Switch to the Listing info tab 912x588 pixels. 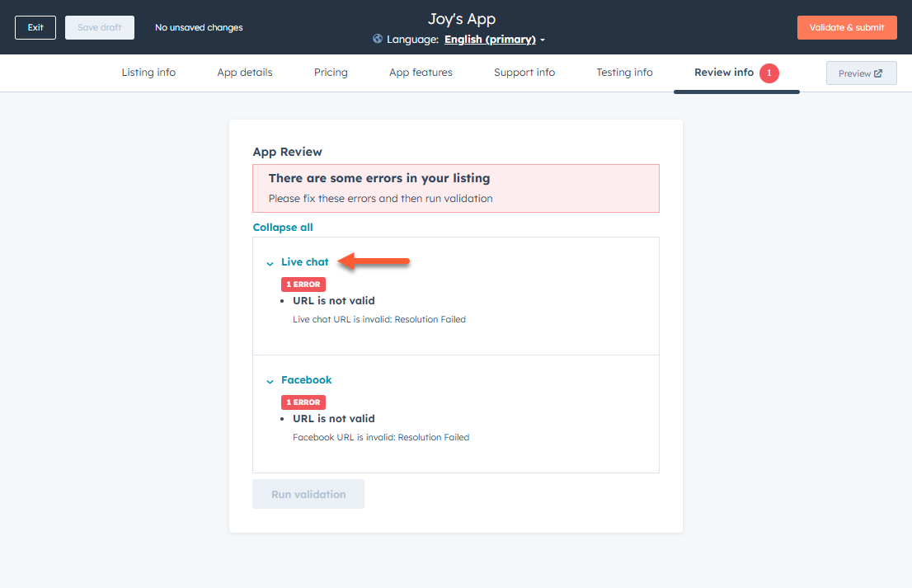click(x=148, y=73)
